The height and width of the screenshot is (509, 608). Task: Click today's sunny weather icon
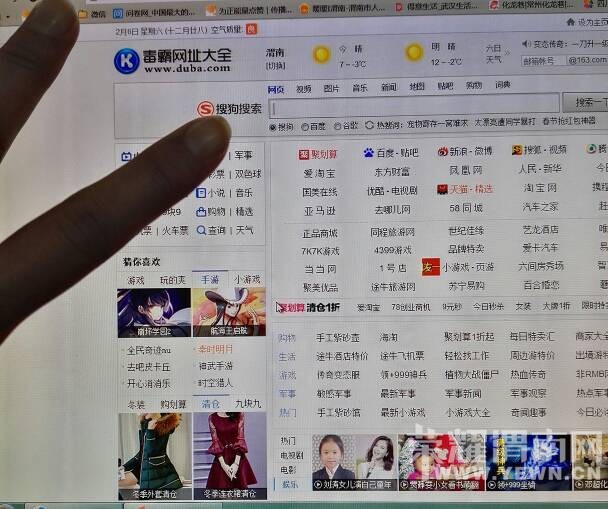tap(321, 54)
